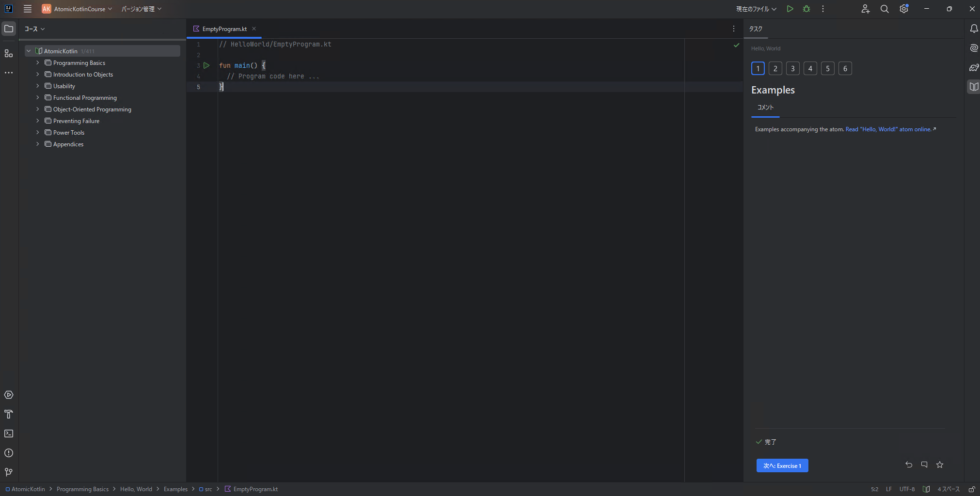Click the Run button in top toolbar
This screenshot has height=496, width=980.
790,9
